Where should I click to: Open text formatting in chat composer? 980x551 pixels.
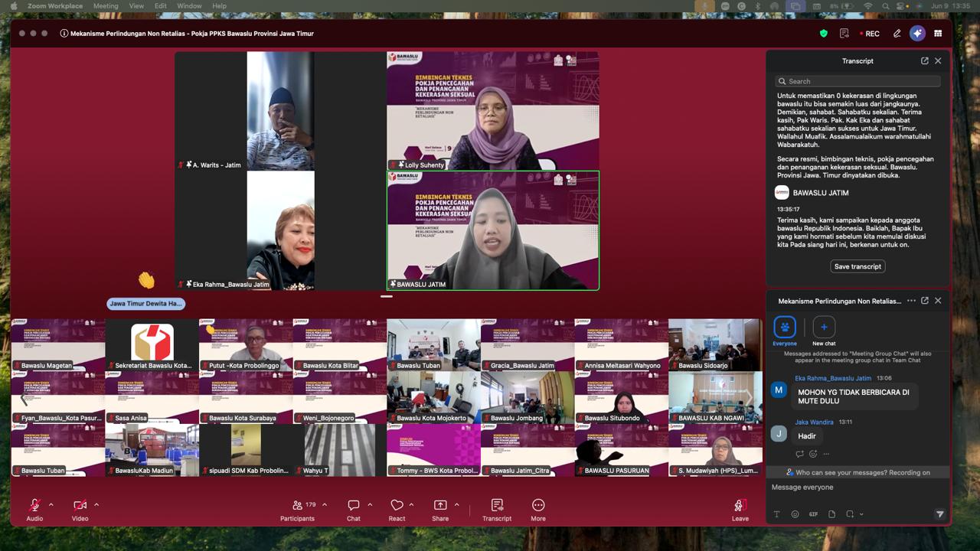point(777,514)
